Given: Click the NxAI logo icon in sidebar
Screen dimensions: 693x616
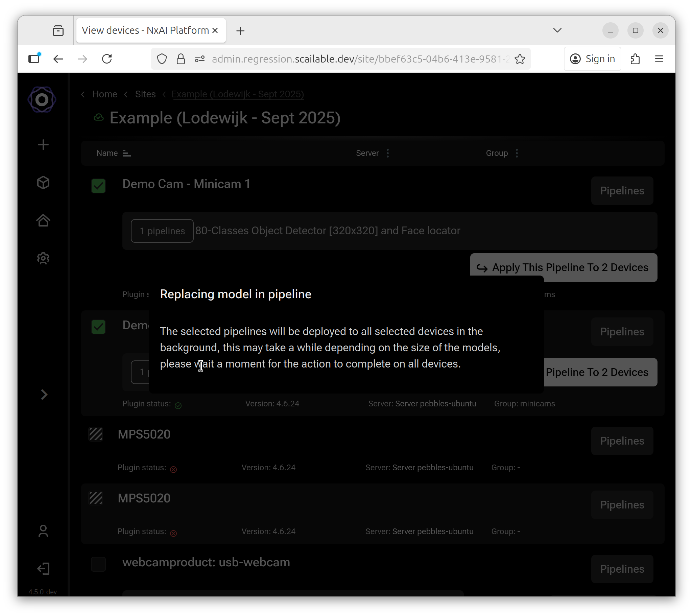Looking at the screenshot, I should pyautogui.click(x=42, y=99).
